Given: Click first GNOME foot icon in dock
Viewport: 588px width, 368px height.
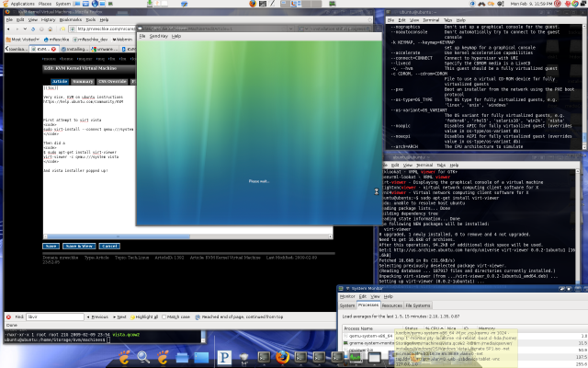Looking at the screenshot, I should coord(124,357).
